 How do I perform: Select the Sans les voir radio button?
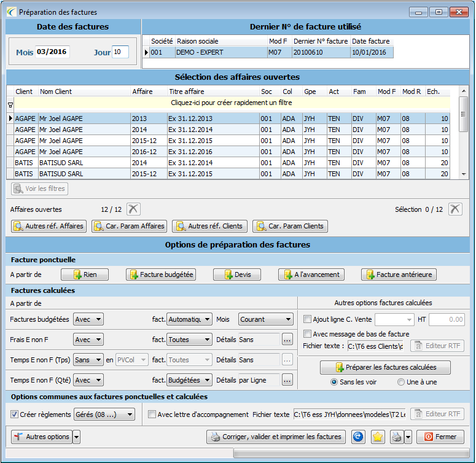[x=334, y=382]
